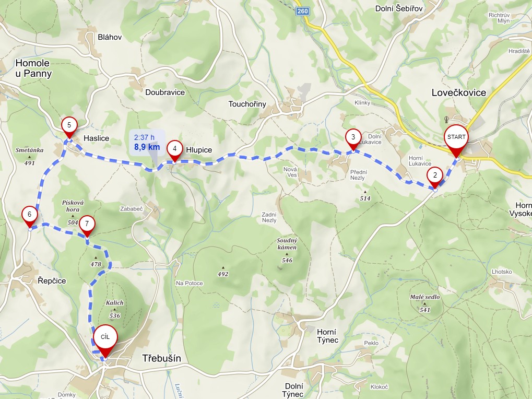The height and width of the screenshot is (399, 532).
Task: Click waypoint 6 marker pin
Action: pos(30,217)
